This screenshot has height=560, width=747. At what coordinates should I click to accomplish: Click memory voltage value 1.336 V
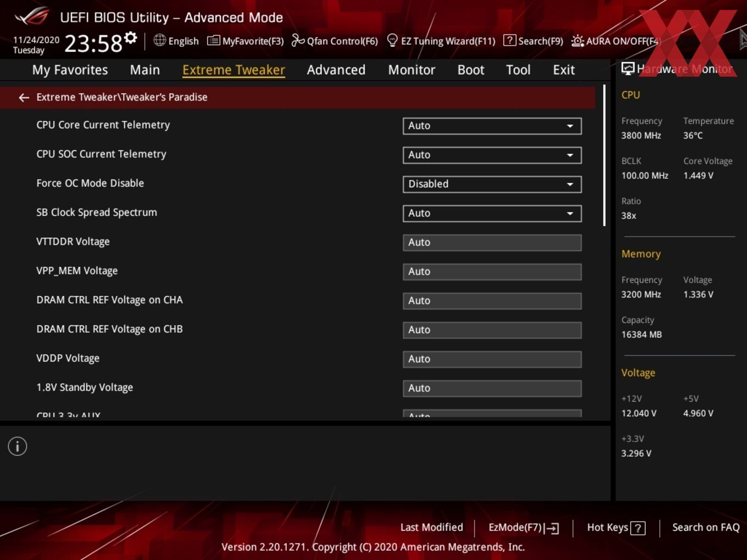(698, 294)
